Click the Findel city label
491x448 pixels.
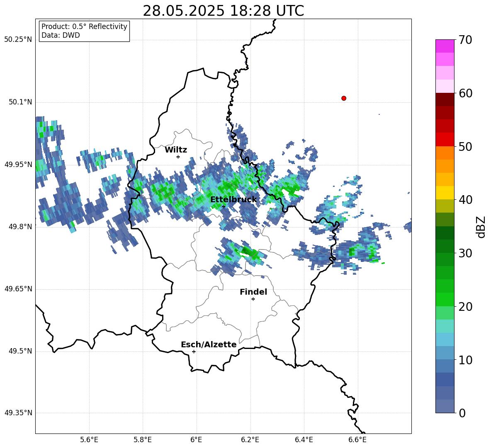tap(253, 292)
